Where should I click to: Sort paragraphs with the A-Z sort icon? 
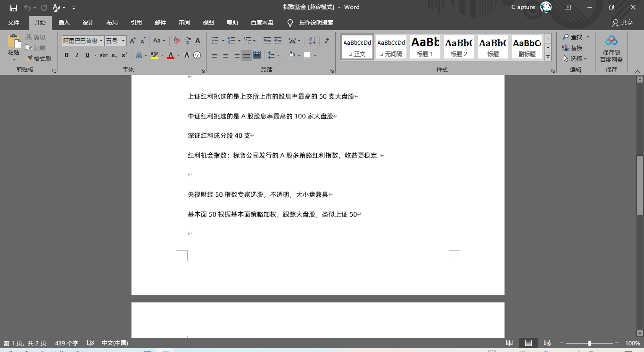coord(312,41)
